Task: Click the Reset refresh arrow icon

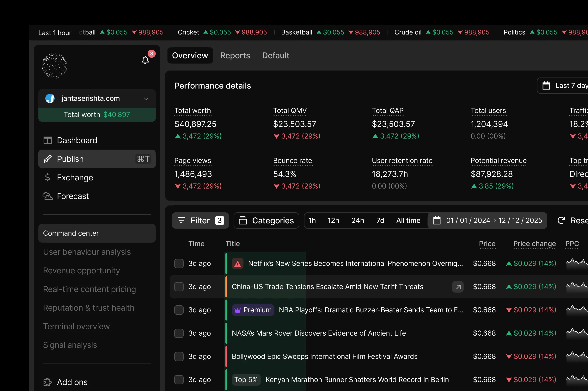Action: pos(561,220)
